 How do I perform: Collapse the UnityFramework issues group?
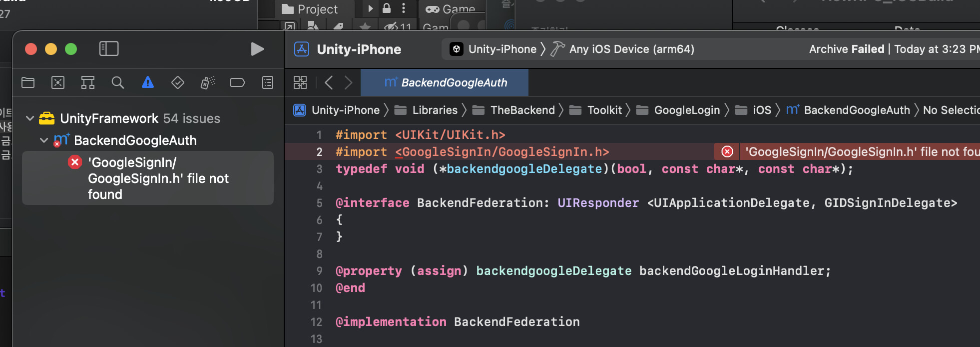click(30, 118)
